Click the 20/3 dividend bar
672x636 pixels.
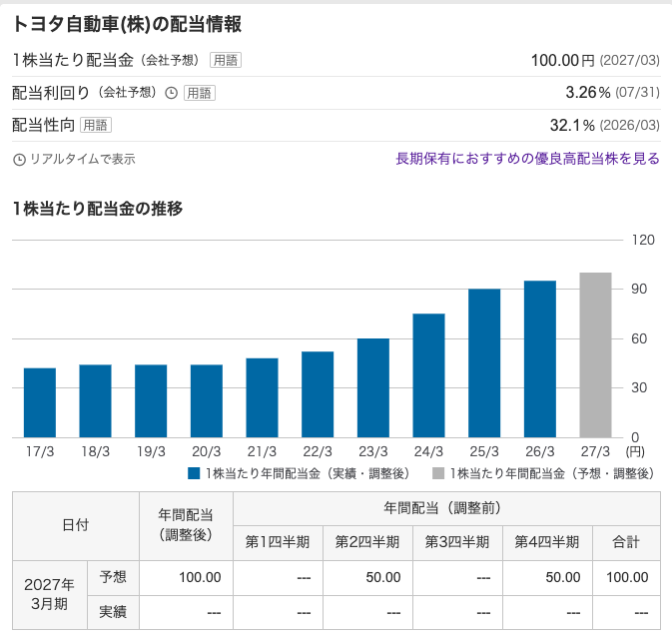coord(207,401)
